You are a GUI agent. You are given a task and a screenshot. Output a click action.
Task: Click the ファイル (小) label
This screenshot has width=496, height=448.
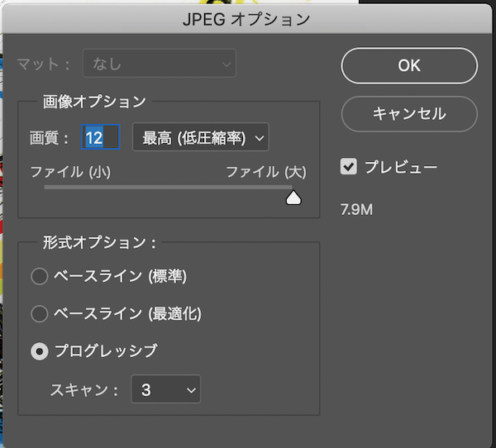pos(70,173)
